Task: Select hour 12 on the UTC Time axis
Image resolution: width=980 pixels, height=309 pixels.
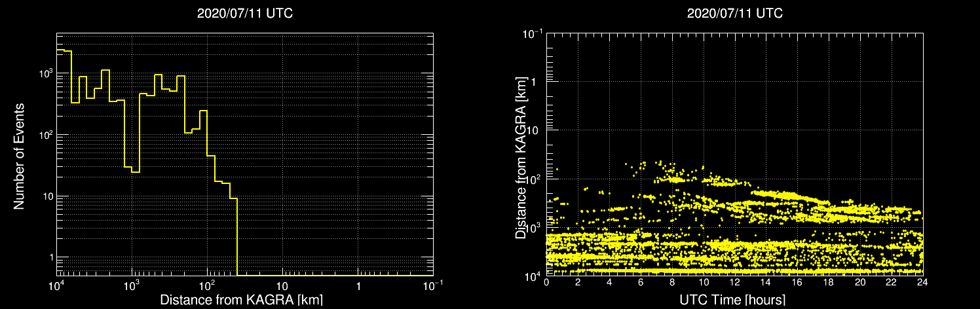Action: coord(735,282)
